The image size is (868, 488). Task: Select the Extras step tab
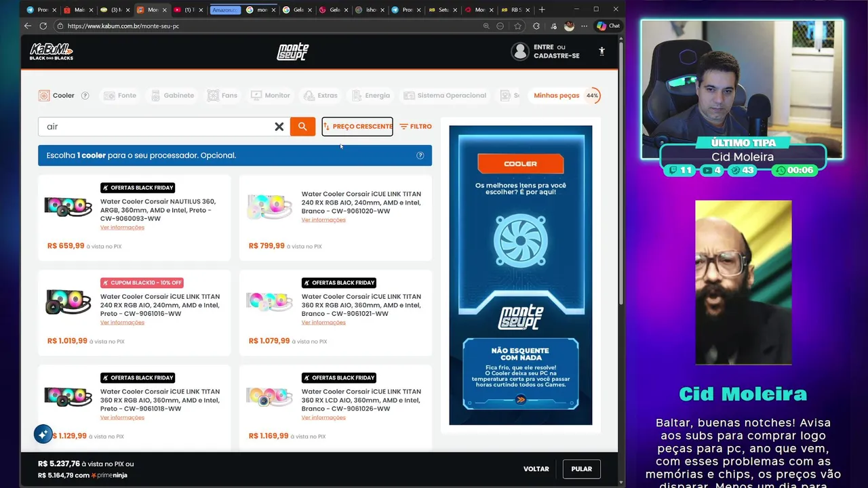(x=321, y=96)
